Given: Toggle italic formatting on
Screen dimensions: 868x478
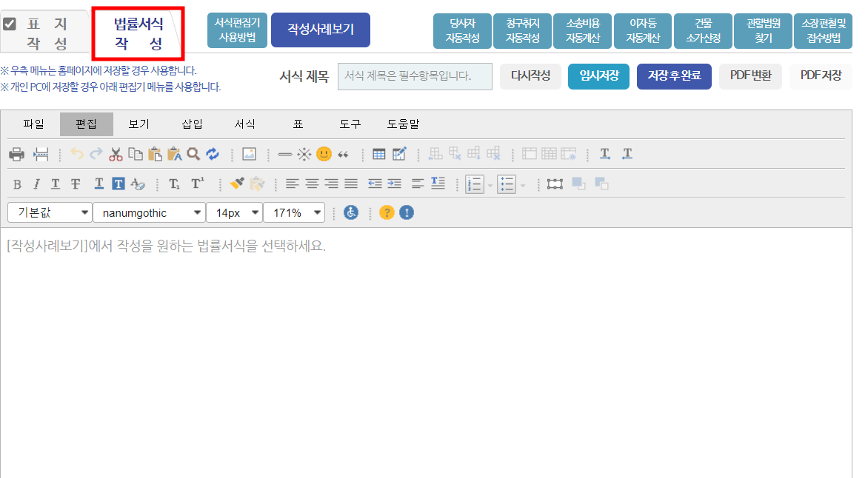Looking at the screenshot, I should [x=37, y=183].
